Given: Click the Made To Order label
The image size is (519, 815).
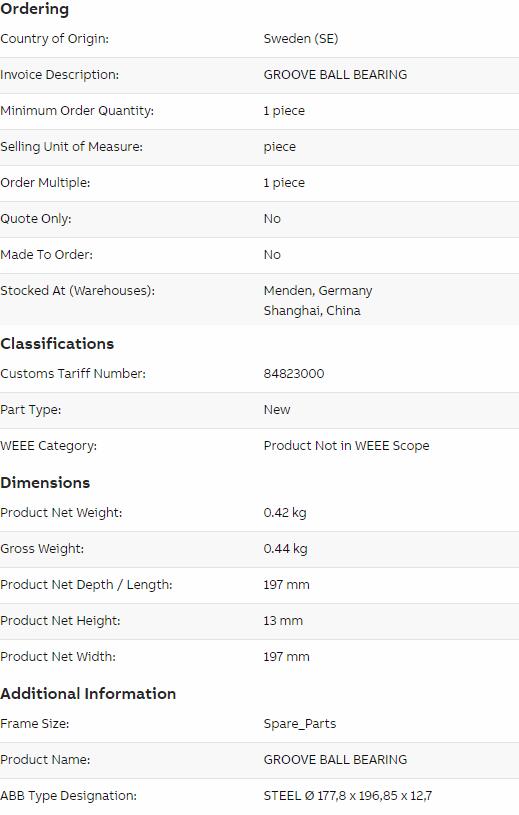Looking at the screenshot, I should coord(47,255).
